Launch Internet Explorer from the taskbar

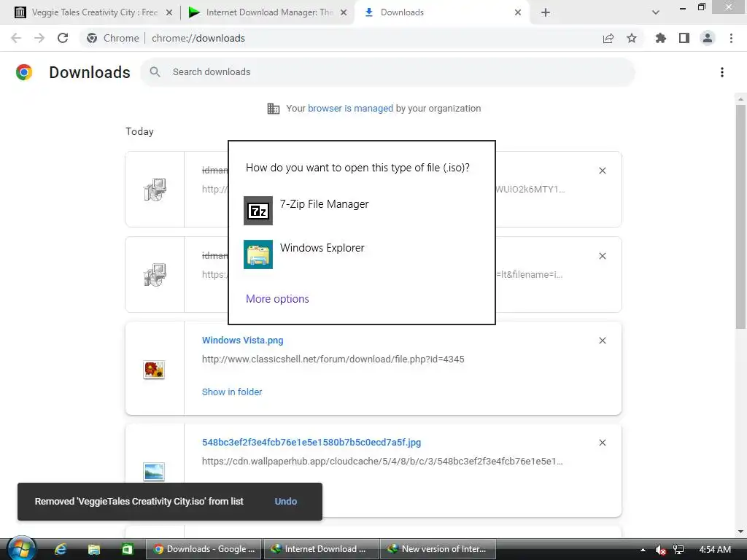coord(61,549)
